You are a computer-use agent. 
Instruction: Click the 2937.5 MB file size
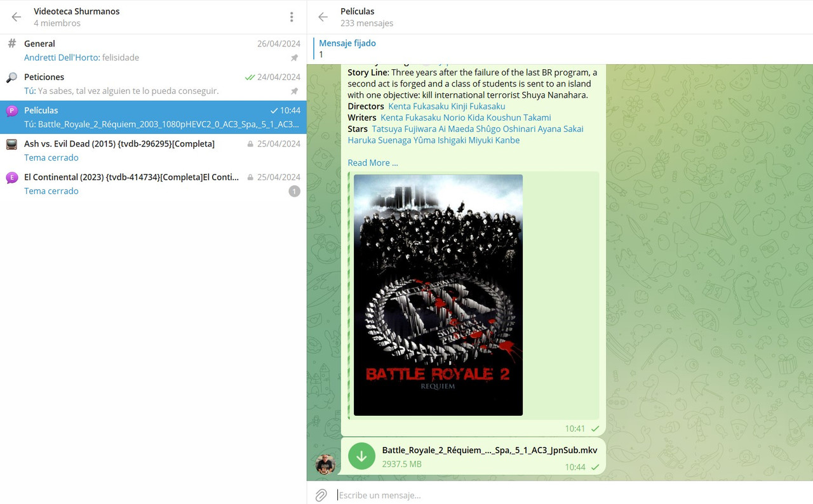pos(401,464)
